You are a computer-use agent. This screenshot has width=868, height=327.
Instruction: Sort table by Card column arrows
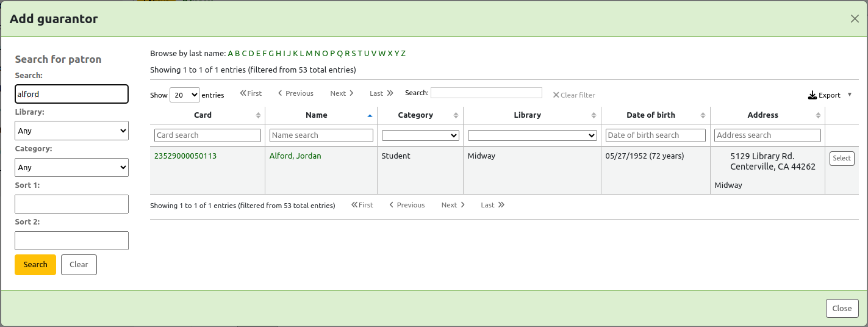pyautogui.click(x=258, y=115)
